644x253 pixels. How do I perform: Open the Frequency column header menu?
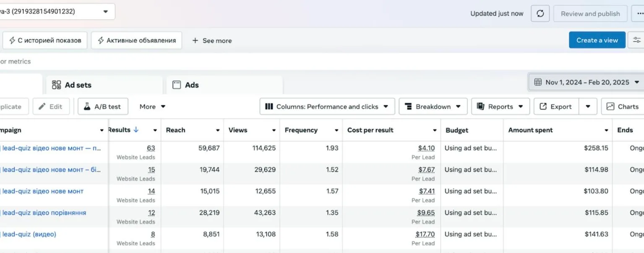pyautogui.click(x=336, y=130)
